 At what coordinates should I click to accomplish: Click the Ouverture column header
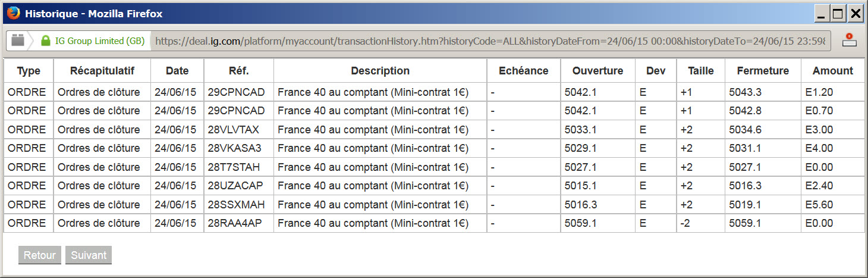tap(597, 71)
